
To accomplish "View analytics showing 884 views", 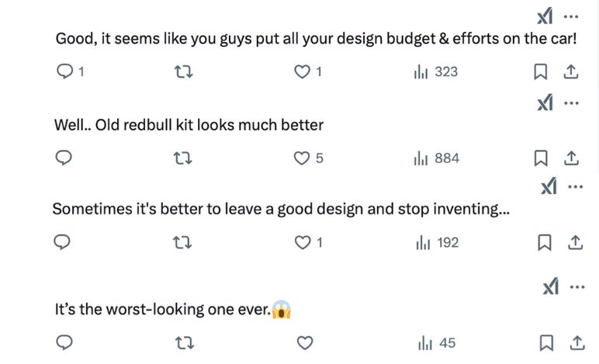I will pyautogui.click(x=436, y=158).
